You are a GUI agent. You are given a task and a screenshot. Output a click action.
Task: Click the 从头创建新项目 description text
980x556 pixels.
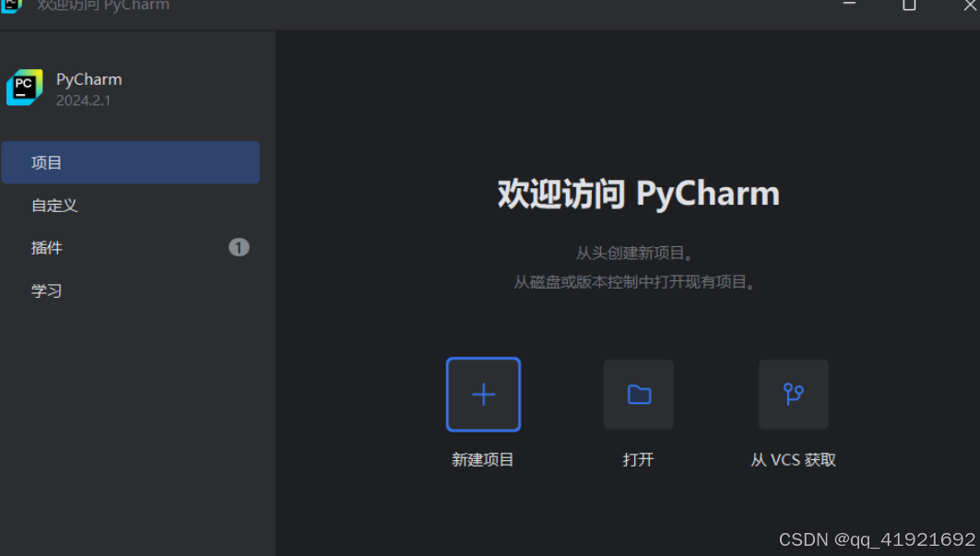634,253
